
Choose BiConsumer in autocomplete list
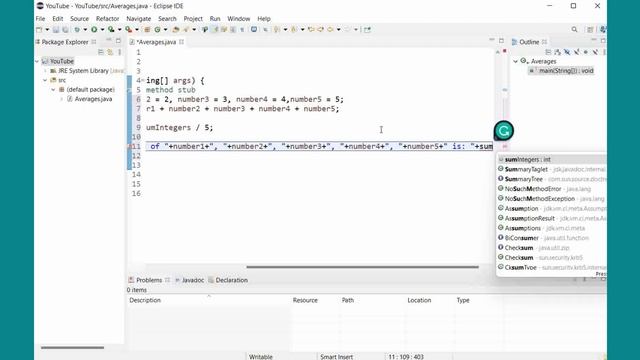[x=551, y=238]
